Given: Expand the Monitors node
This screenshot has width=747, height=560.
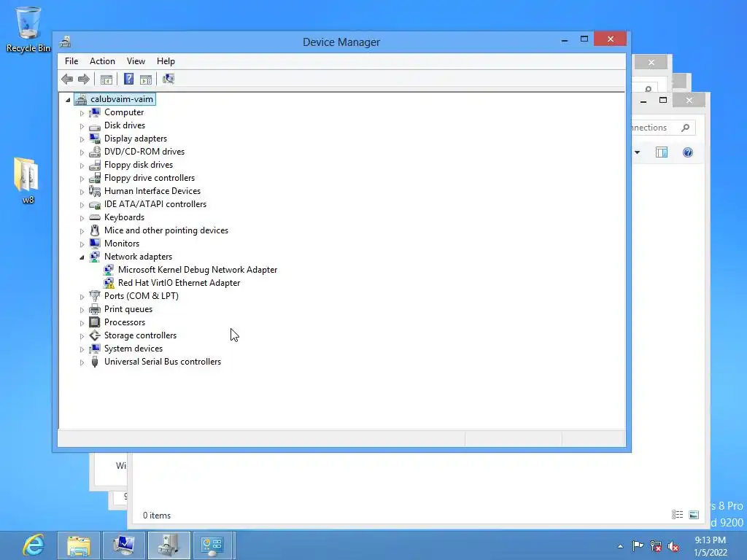Looking at the screenshot, I should pyautogui.click(x=82, y=244).
